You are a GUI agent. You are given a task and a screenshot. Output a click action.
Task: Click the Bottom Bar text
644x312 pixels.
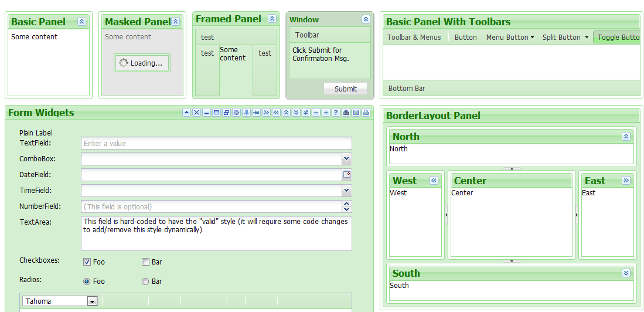(x=407, y=89)
